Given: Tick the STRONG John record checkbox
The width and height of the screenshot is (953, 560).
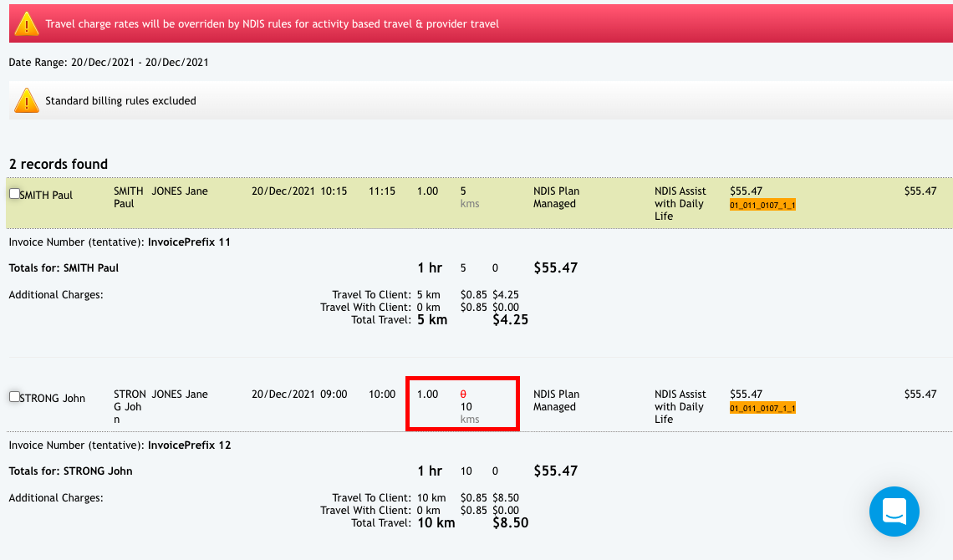Looking at the screenshot, I should [x=14, y=397].
